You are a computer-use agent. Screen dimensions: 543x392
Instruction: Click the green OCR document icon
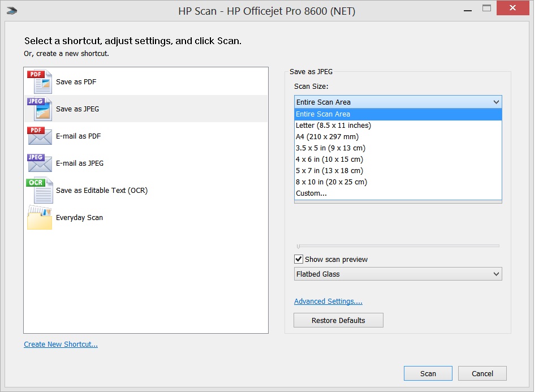coord(40,190)
